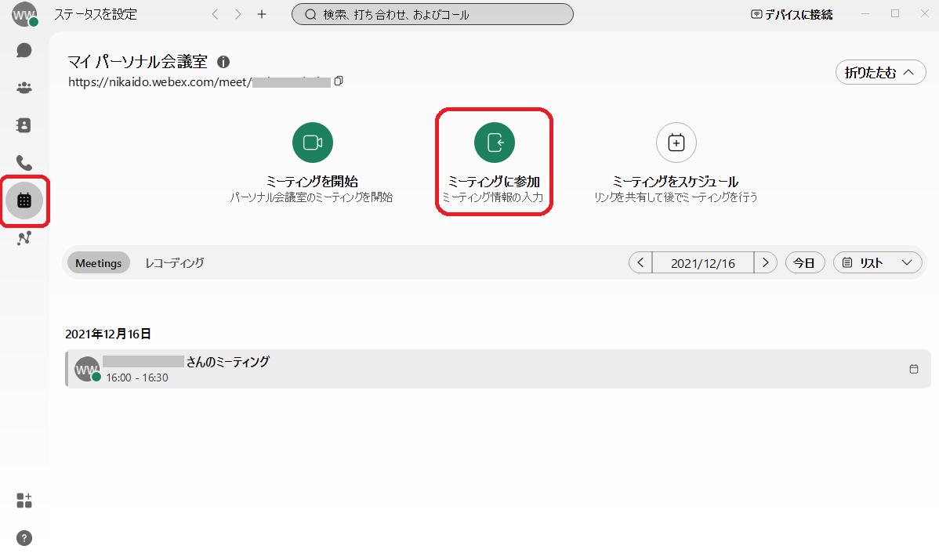Open the Teams people icon in sidebar
The height and width of the screenshot is (560, 939).
[24, 88]
